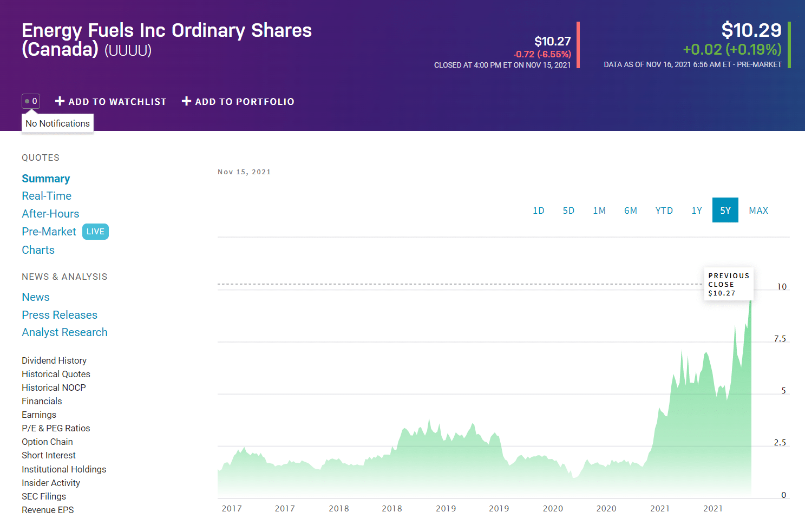Select the 1Y chart range
The image size is (805, 532).
pyautogui.click(x=697, y=211)
